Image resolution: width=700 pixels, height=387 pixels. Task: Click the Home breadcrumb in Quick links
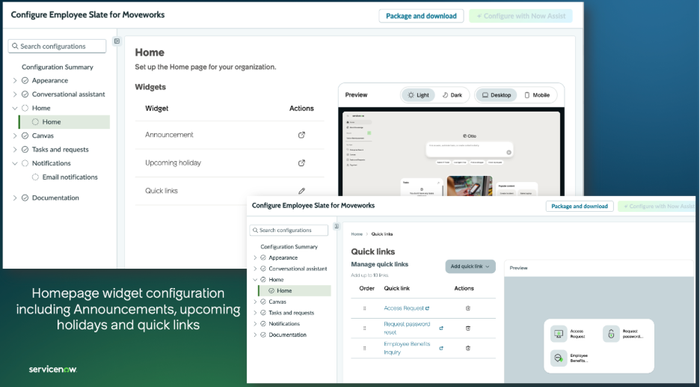tap(357, 234)
